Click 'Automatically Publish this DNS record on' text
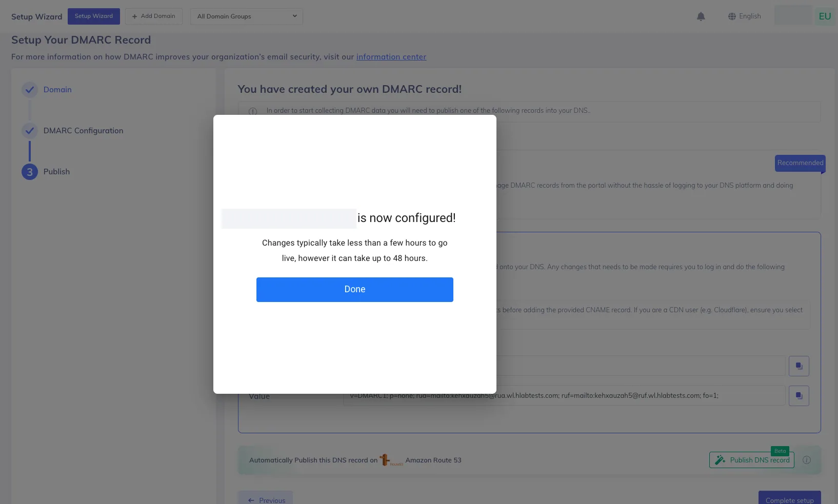 pos(313,460)
